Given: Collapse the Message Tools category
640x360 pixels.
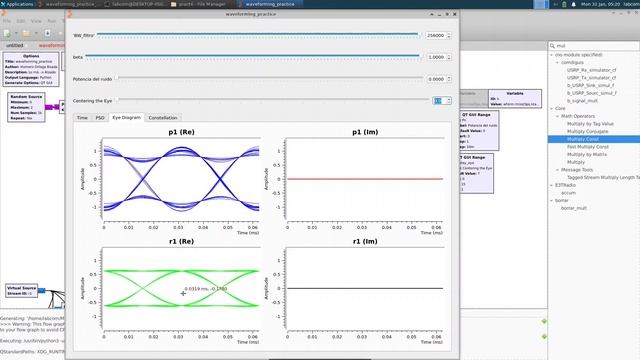Looking at the screenshot, I should click(557, 170).
